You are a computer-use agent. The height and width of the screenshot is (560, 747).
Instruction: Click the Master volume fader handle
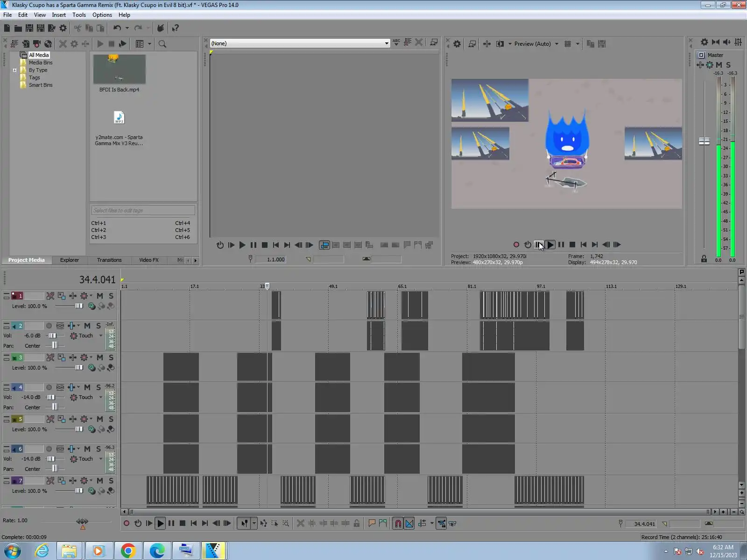pyautogui.click(x=704, y=141)
